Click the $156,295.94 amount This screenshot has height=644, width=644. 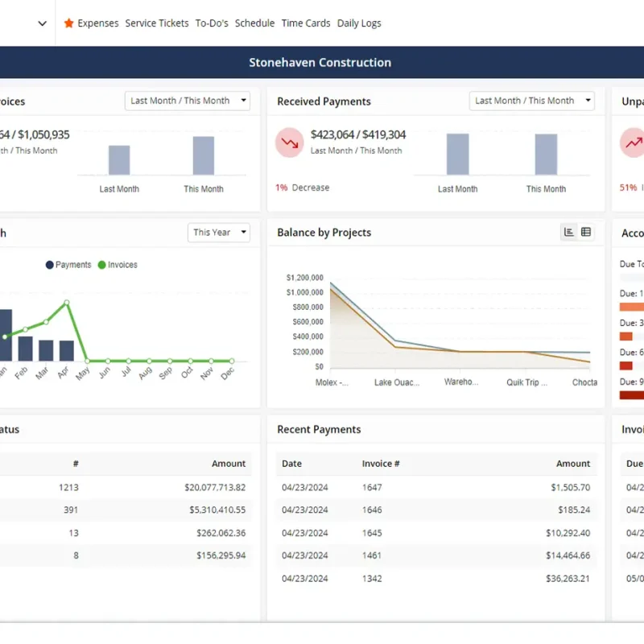[221, 555]
